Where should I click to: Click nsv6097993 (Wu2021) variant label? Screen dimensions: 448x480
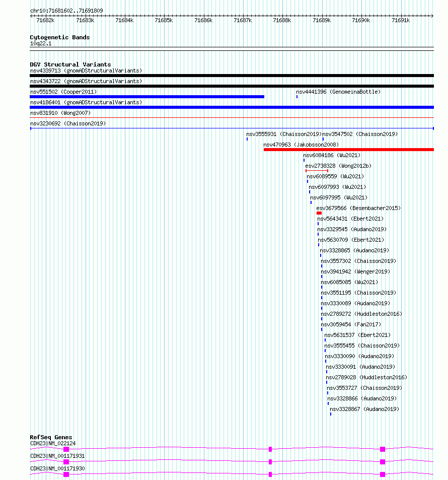[x=337, y=187]
